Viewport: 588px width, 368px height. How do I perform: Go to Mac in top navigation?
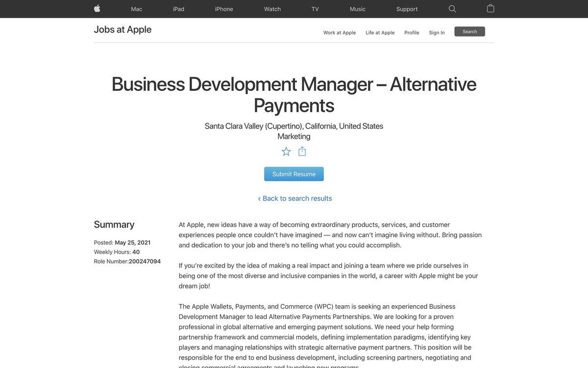[x=137, y=9]
